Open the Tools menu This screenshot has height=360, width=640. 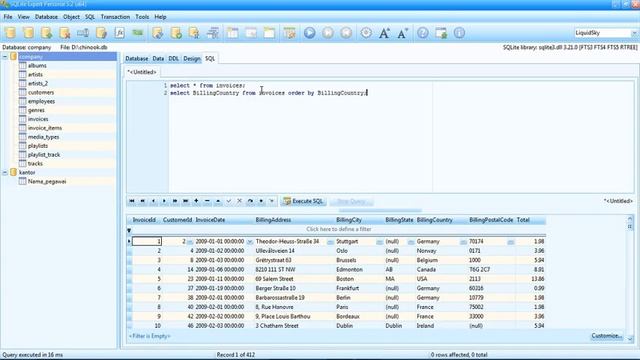142,17
